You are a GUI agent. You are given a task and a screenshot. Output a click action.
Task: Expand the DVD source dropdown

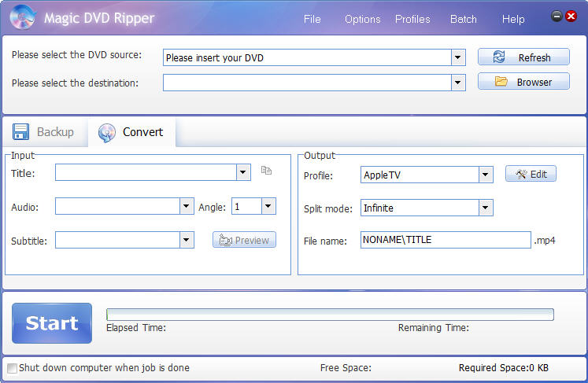(458, 57)
